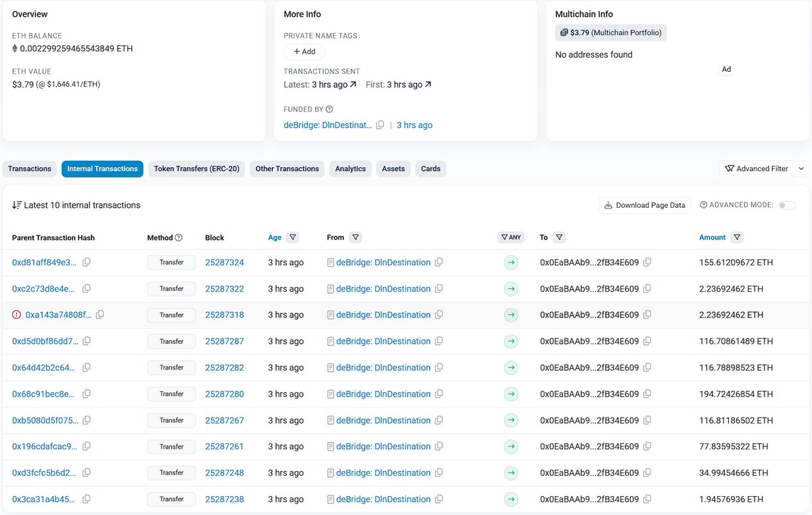Copy transaction hash 0xd3fcfc5b6d2
The width and height of the screenshot is (812, 515).
tap(87, 473)
